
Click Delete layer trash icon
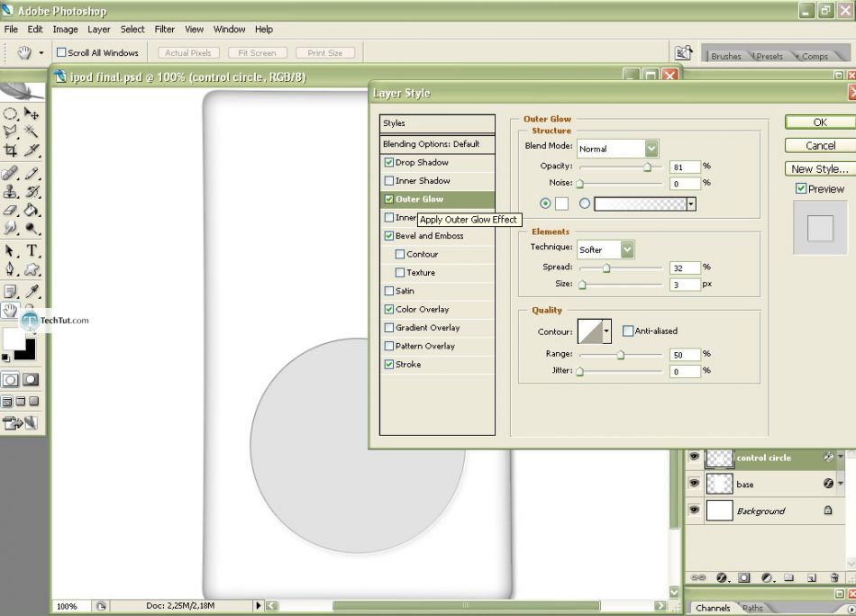[834, 577]
